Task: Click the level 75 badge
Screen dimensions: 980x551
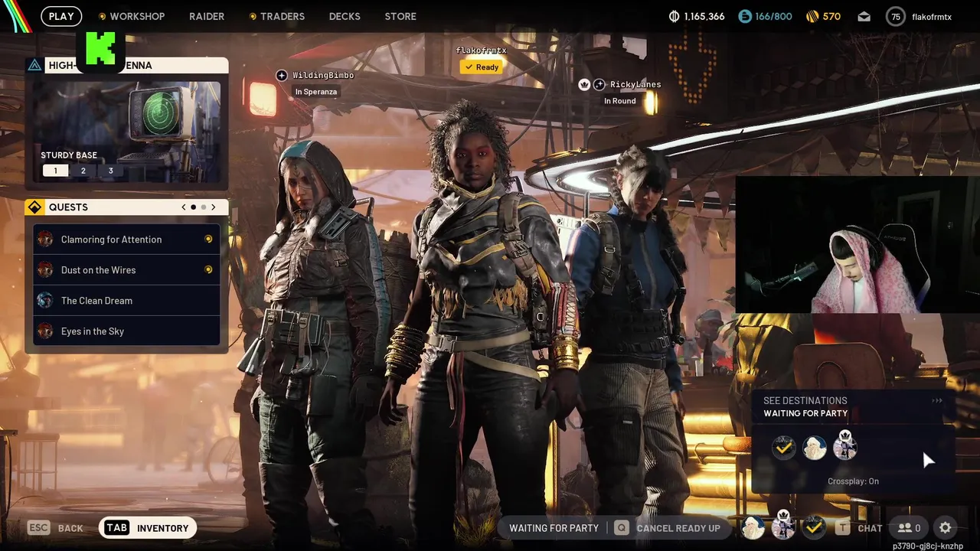Action: point(896,16)
